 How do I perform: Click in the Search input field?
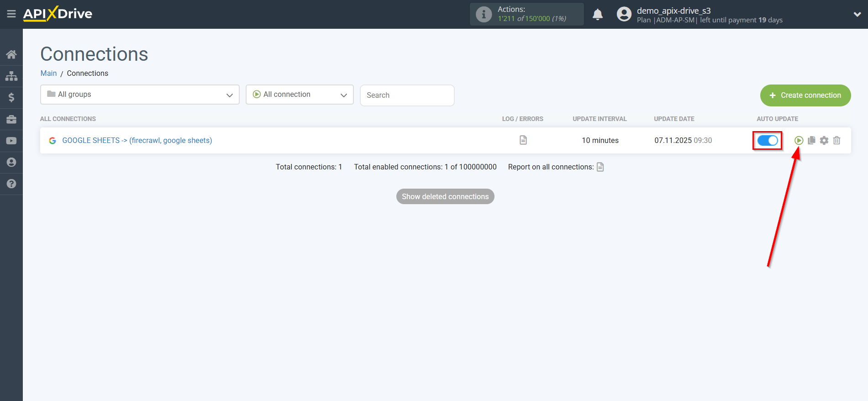(x=407, y=95)
